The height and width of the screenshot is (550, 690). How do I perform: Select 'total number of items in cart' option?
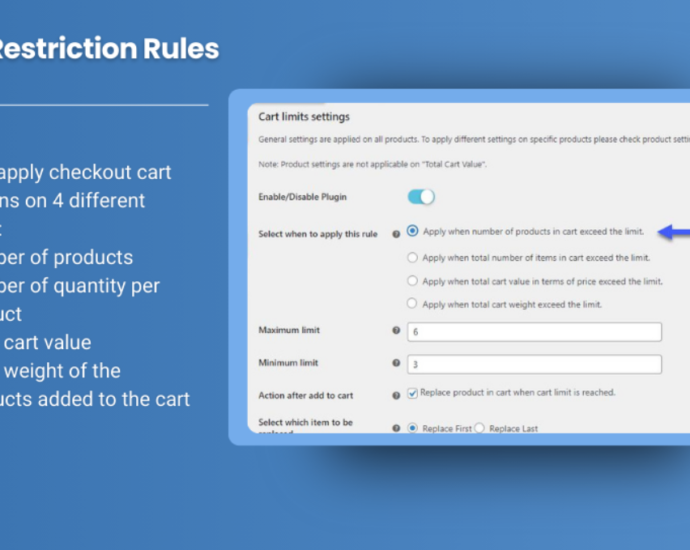point(413,257)
